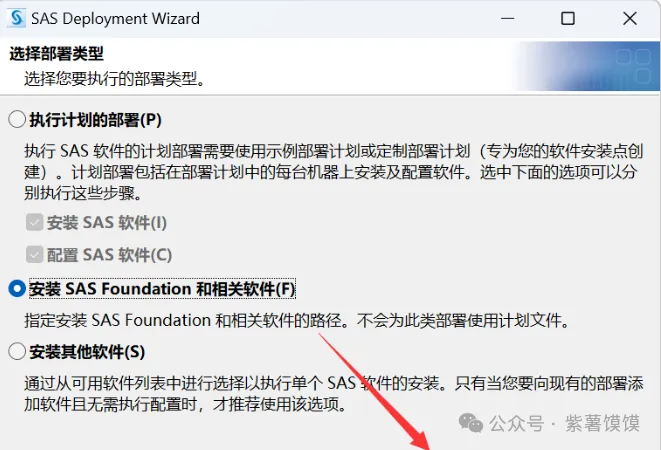Toggle the 安装 SAS 软件(I) checkbox
This screenshot has height=450, width=661.
[x=34, y=222]
